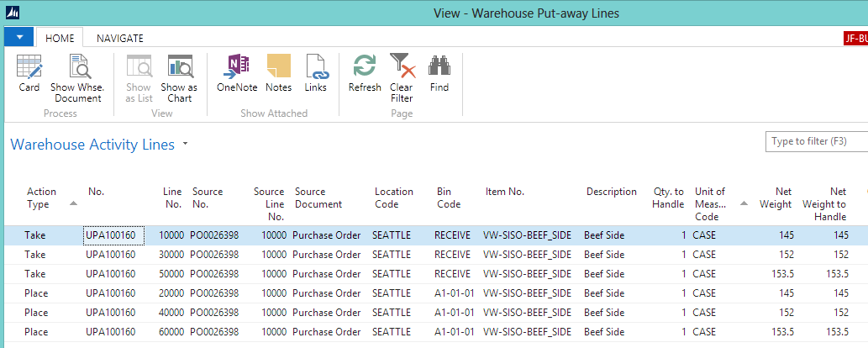The height and width of the screenshot is (348, 868).
Task: Click the Bin Code column header
Action: (x=449, y=198)
